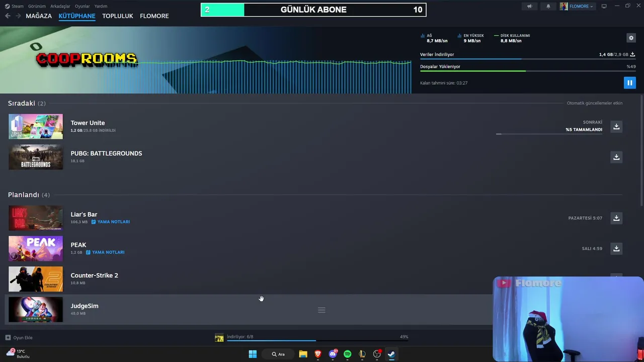Click Otomatik güncellemeler etkin text
The image size is (644, 362).
[595, 103]
